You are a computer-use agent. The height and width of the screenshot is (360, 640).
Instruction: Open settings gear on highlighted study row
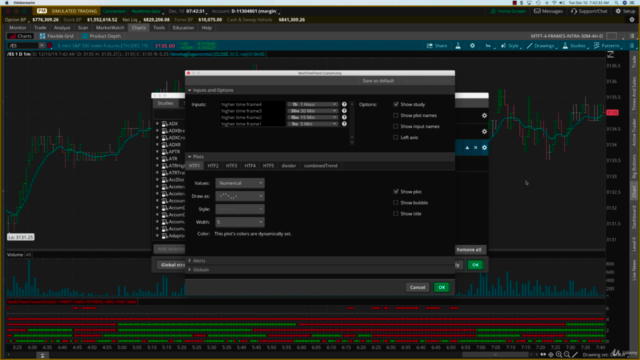coord(484,148)
